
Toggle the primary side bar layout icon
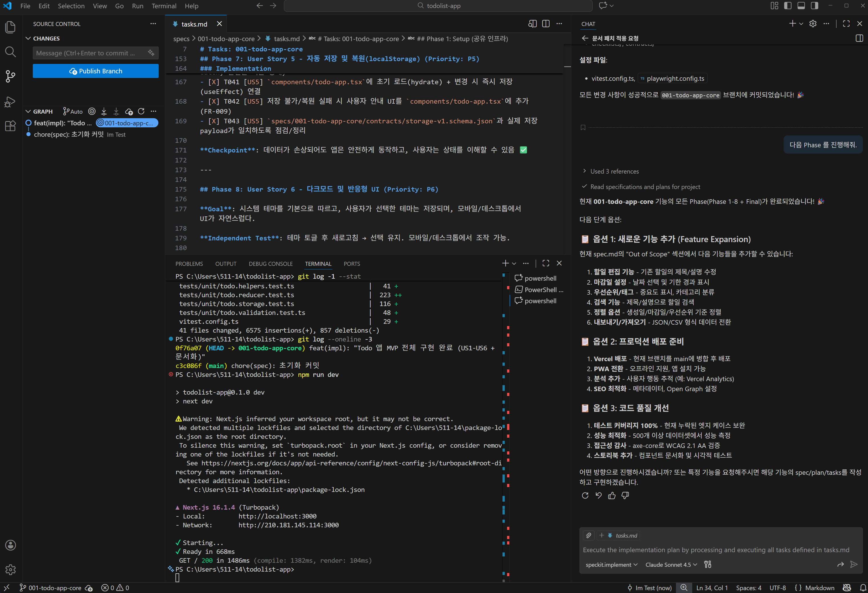(788, 6)
